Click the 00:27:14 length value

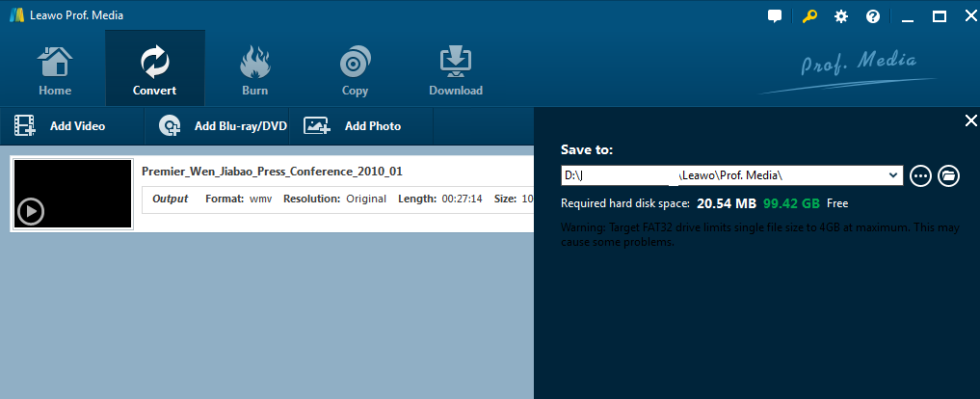pos(461,199)
